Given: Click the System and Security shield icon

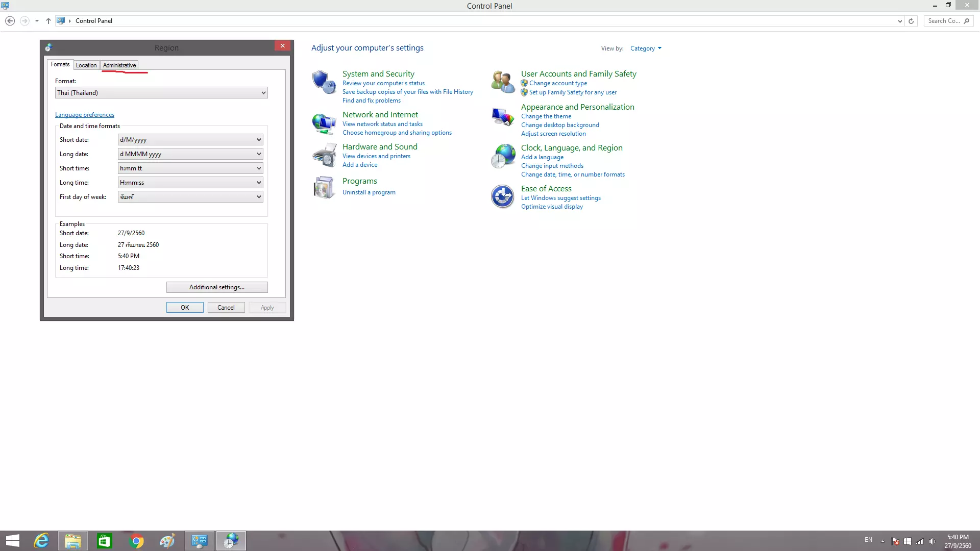Looking at the screenshot, I should tap(324, 82).
